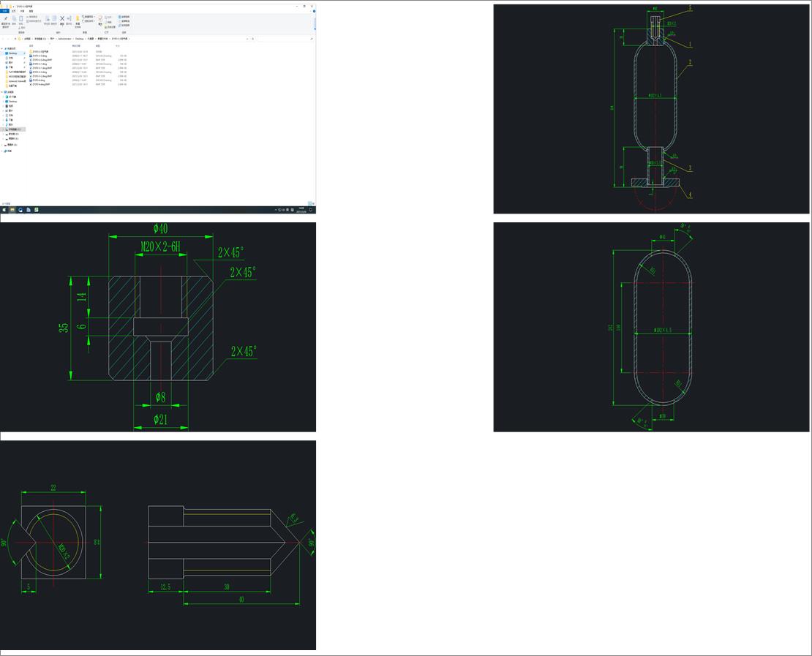This screenshot has width=812, height=656.
Task: Open the blue File tab in Explorer
Action: click(4, 11)
